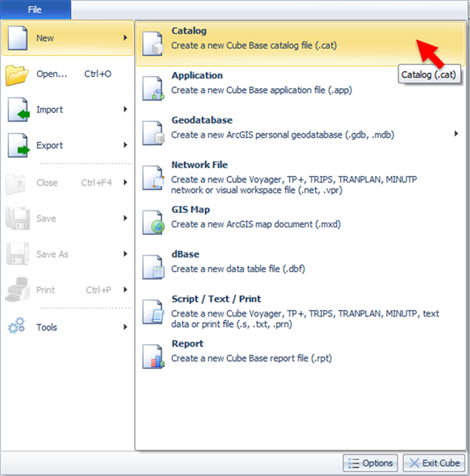
Task: Click 'Create a new ArcGIS personal geodatabase' text
Action: (283, 135)
